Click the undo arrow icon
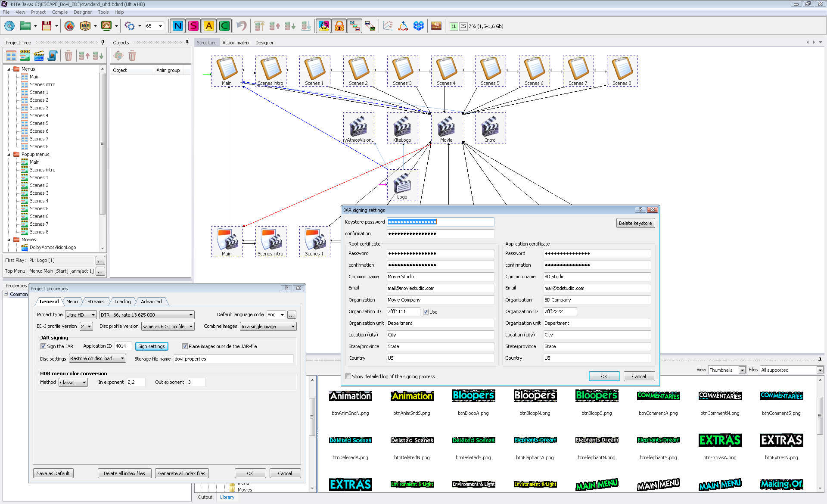 242,26
